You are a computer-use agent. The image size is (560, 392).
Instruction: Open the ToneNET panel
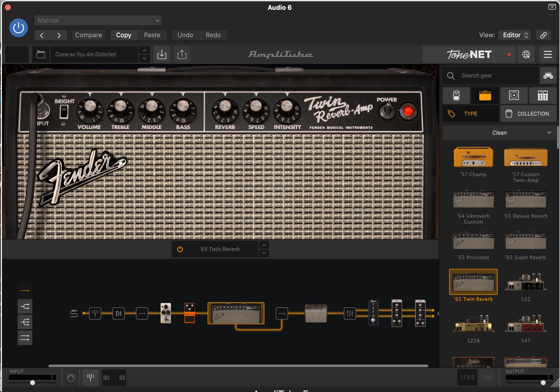[469, 54]
